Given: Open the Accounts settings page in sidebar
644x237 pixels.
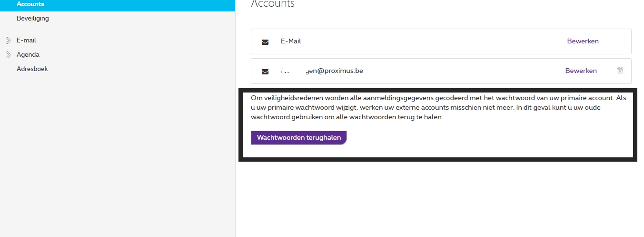Looking at the screenshot, I should (30, 4).
